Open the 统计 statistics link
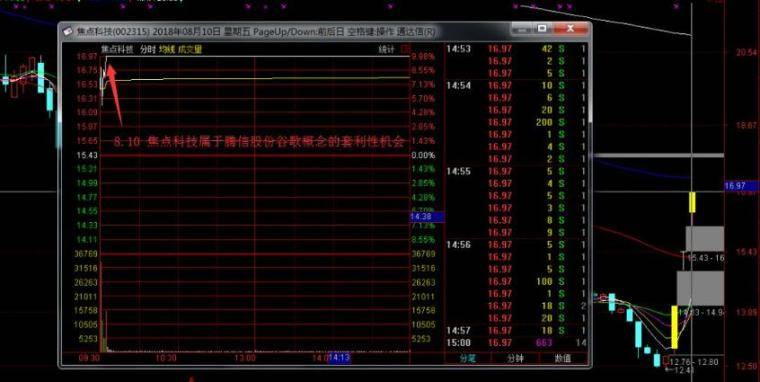760x382 pixels. tap(386, 49)
